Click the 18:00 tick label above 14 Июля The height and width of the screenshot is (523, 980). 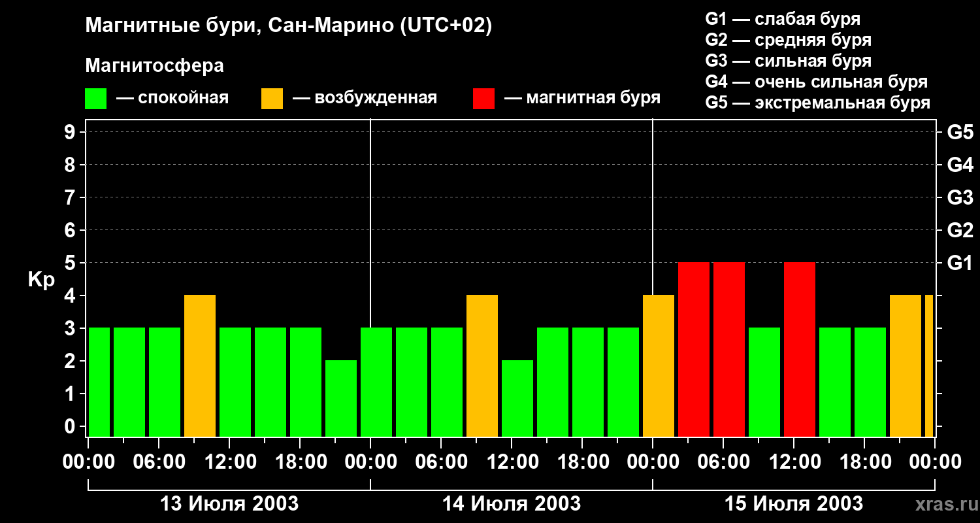582,462
